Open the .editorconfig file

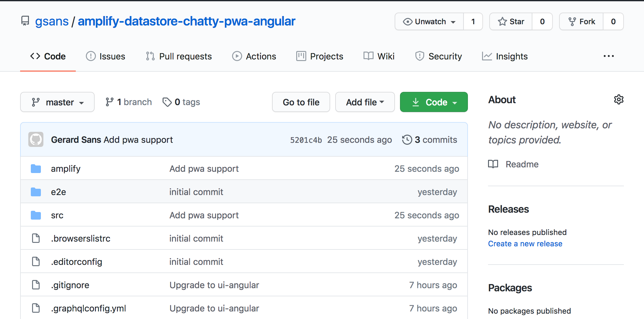tap(77, 262)
